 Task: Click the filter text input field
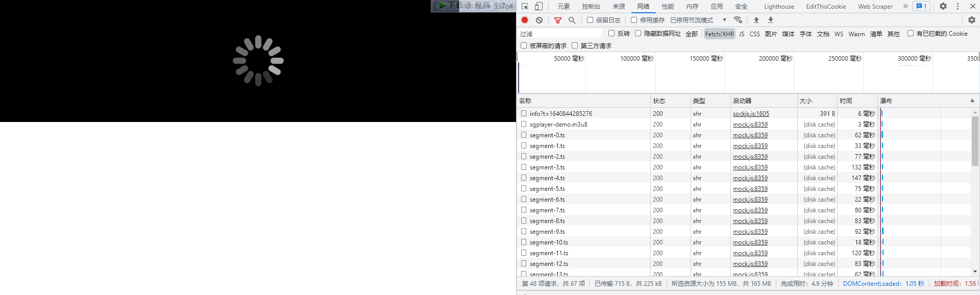coord(560,34)
